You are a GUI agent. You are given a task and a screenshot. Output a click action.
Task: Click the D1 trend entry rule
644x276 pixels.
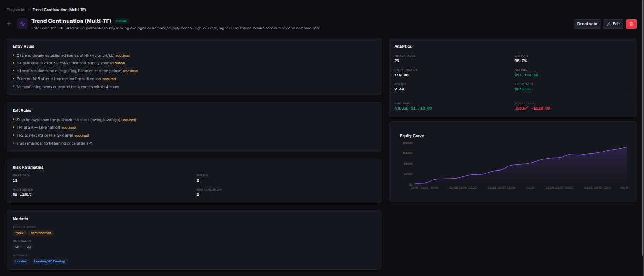tap(65, 55)
